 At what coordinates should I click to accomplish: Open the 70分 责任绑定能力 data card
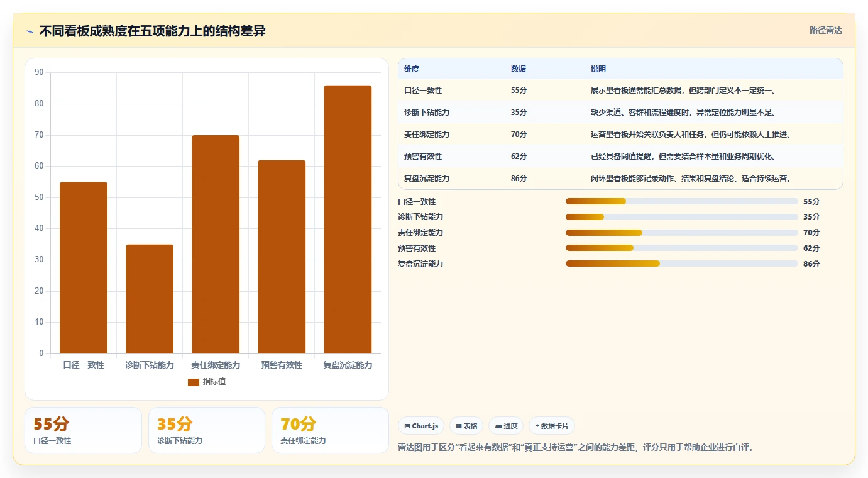click(x=330, y=430)
